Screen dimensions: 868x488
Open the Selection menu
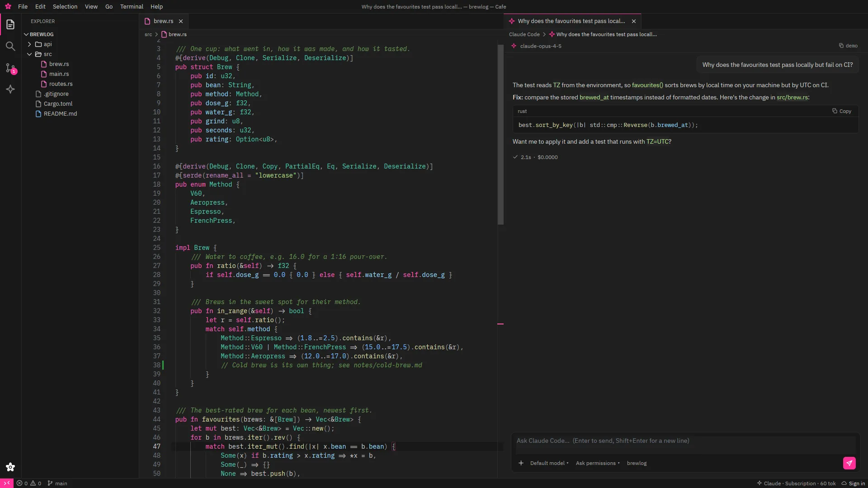[65, 6]
